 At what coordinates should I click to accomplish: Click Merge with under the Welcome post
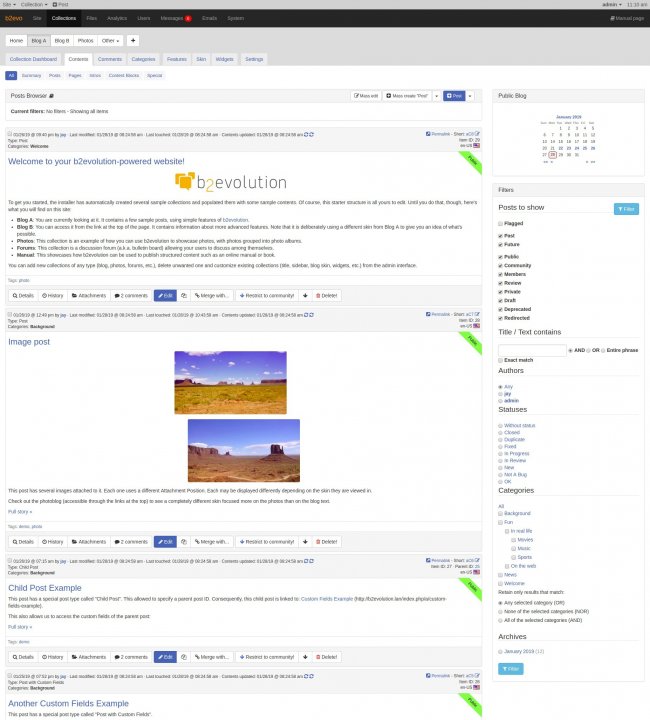pos(212,296)
